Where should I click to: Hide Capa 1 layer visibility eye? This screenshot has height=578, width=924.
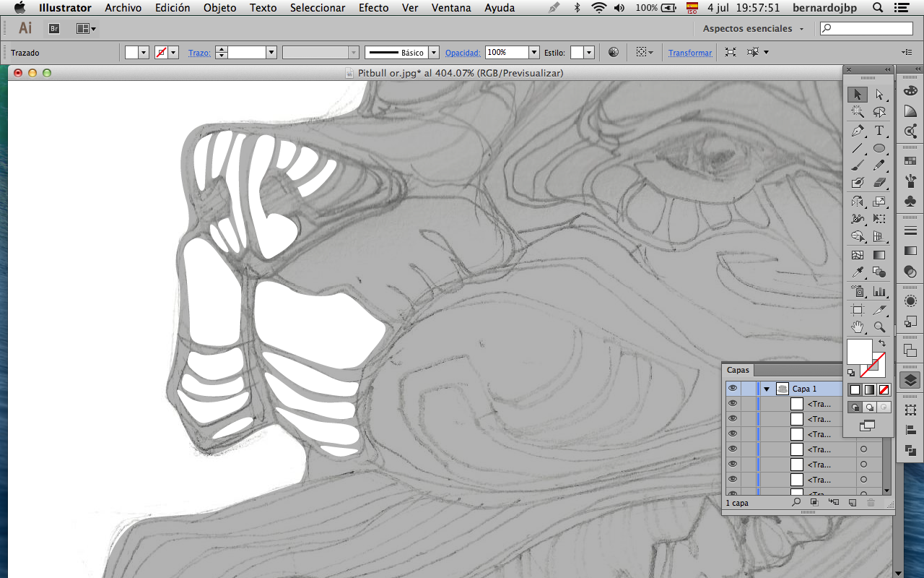(x=733, y=389)
